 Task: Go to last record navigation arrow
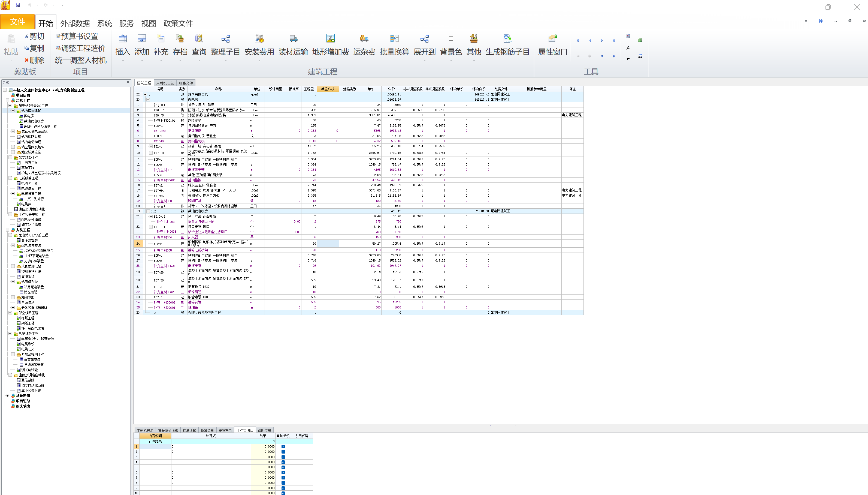tap(613, 41)
